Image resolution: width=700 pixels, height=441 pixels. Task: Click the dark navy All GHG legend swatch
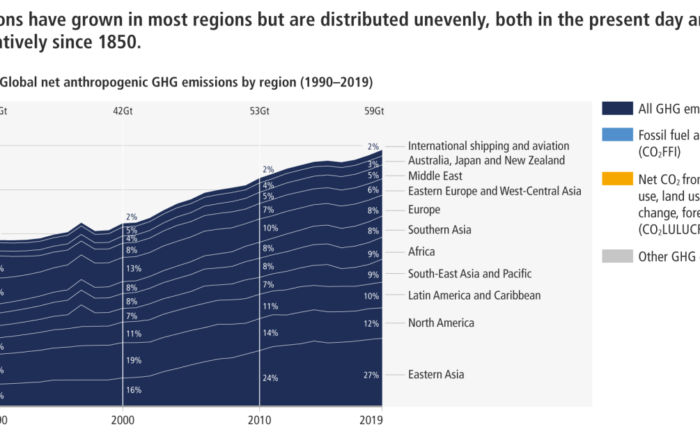click(x=617, y=108)
